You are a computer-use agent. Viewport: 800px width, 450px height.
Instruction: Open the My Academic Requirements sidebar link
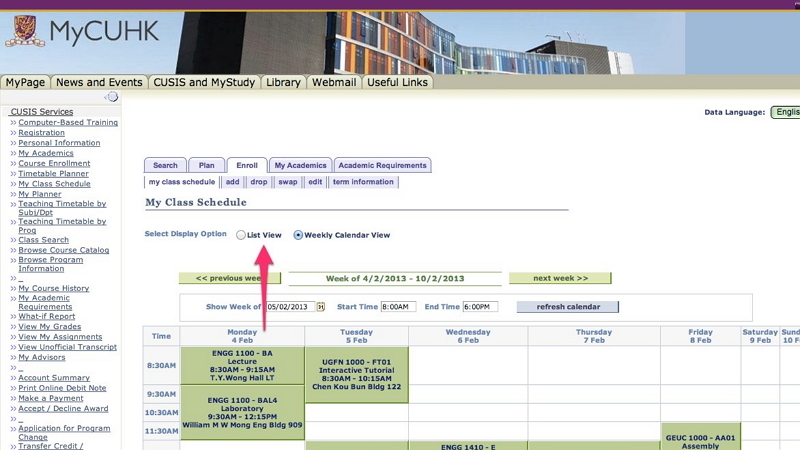pos(45,302)
